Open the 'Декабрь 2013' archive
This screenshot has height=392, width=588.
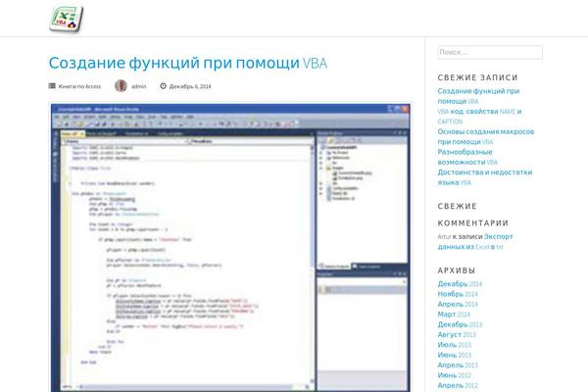(x=460, y=324)
